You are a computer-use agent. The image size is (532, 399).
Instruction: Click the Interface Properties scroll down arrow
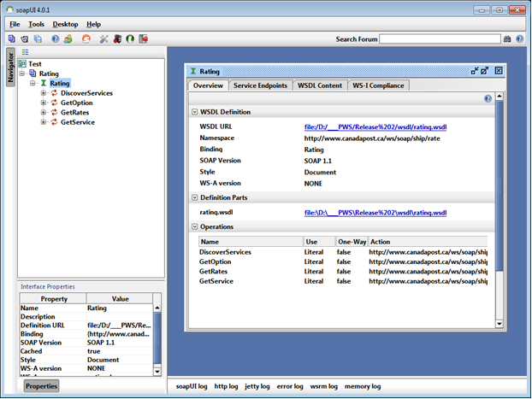[157, 372]
